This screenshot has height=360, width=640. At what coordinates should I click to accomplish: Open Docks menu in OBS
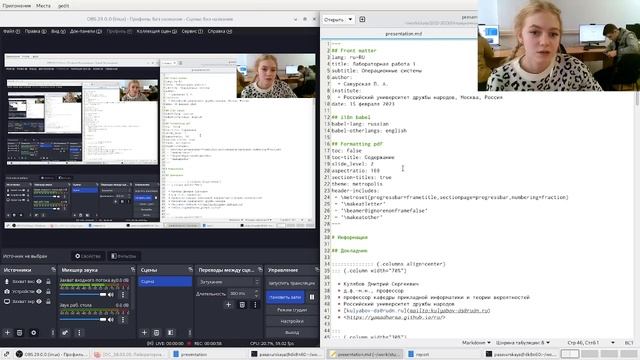click(86, 31)
